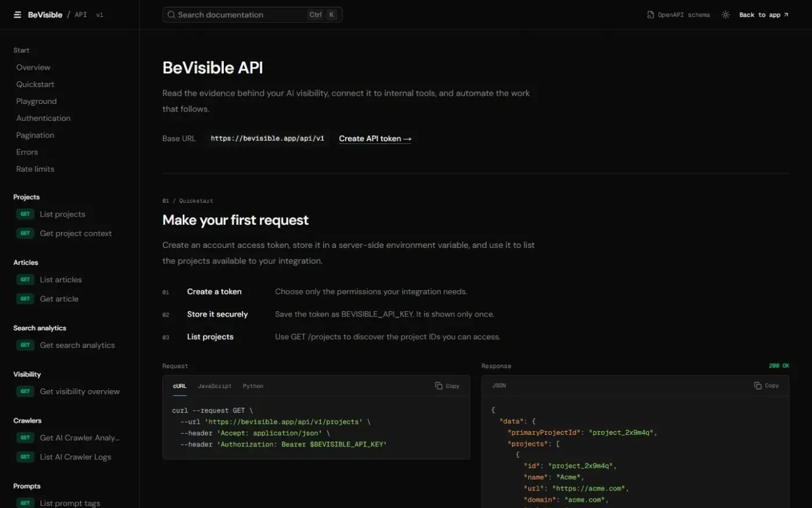Click the 'Store it securely' step title

coord(217,314)
